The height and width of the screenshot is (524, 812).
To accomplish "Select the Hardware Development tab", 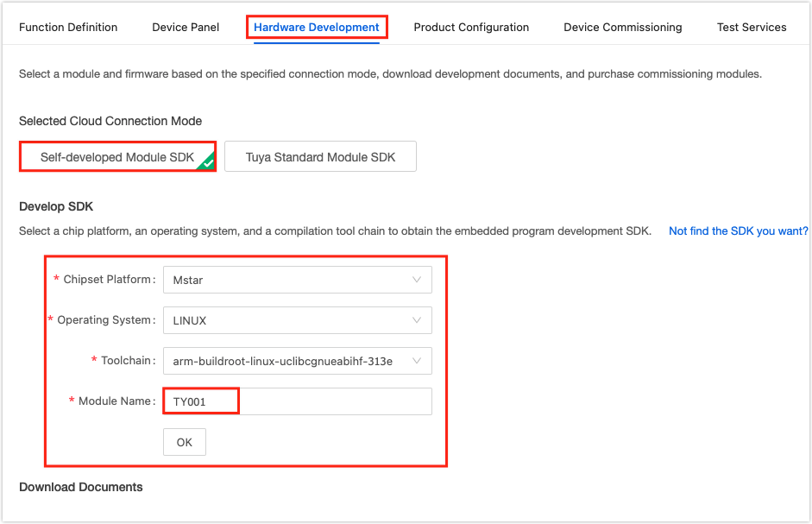I will (316, 27).
